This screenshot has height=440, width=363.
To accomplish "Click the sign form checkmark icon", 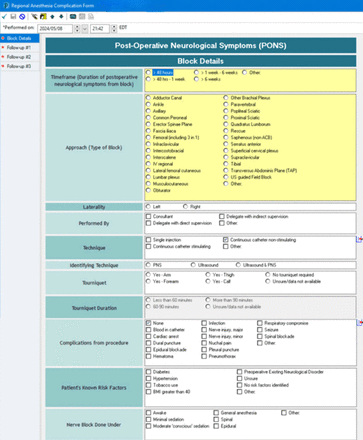I will coord(4,16).
